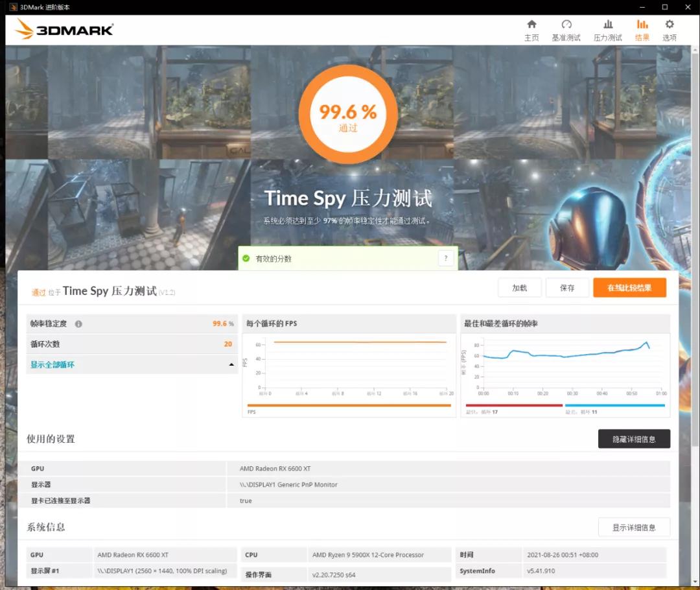Click the 最佳和最差循环的帧率 chart

click(565, 375)
